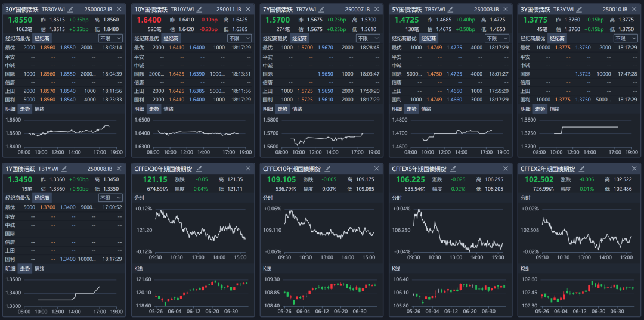
Task: Edit the 30Y国债活跃 panel with pencil icon
Action: pos(70,9)
